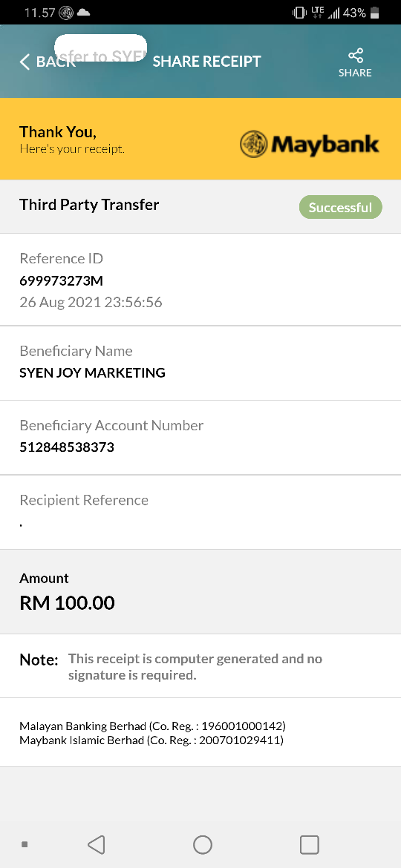
Task: Tap the Recipient Reference field
Action: 200,512
